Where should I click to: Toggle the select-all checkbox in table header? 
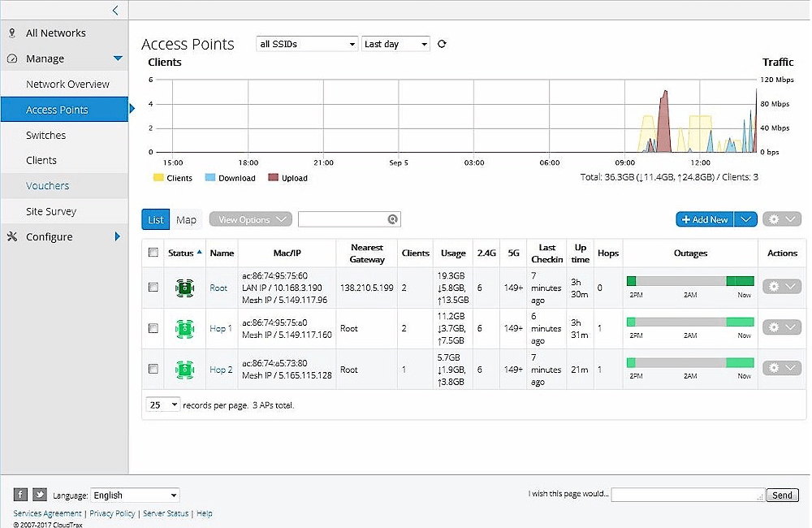click(x=153, y=253)
